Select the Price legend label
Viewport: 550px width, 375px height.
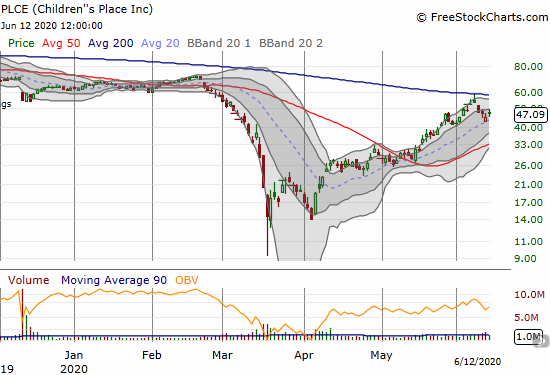[x=21, y=43]
